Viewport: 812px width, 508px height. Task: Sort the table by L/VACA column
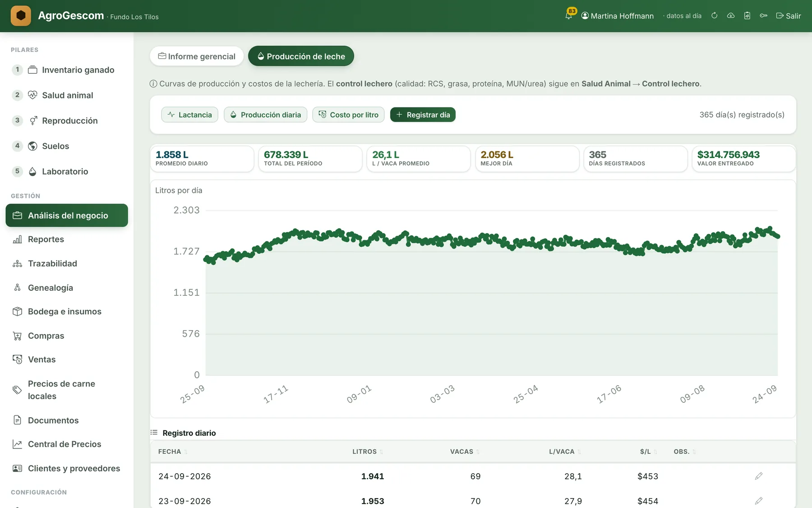[x=565, y=452]
